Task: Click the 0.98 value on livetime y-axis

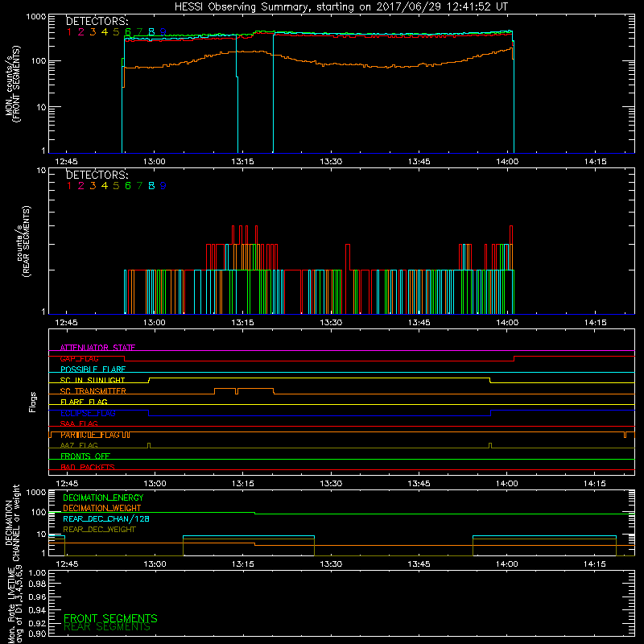Action: (x=37, y=584)
